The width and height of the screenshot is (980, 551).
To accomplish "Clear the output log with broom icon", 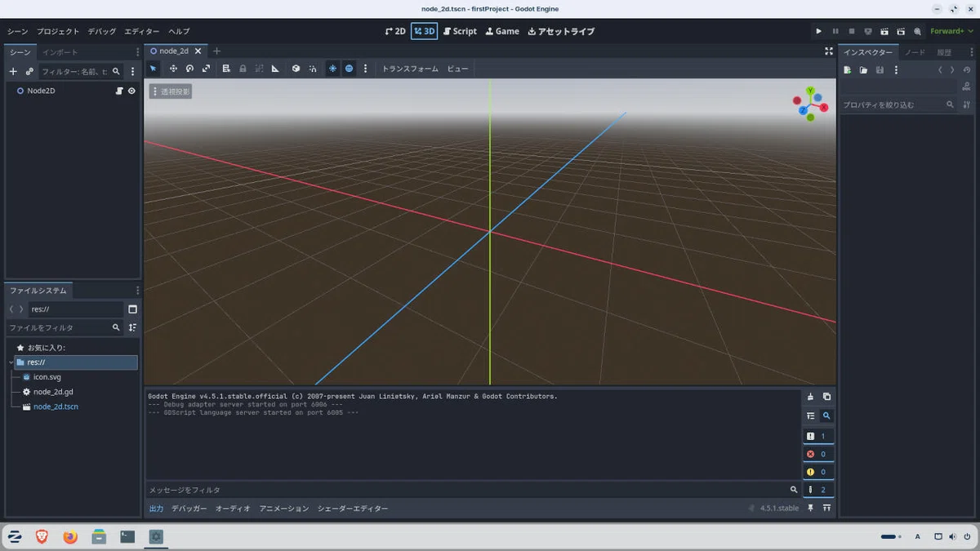I will click(810, 397).
